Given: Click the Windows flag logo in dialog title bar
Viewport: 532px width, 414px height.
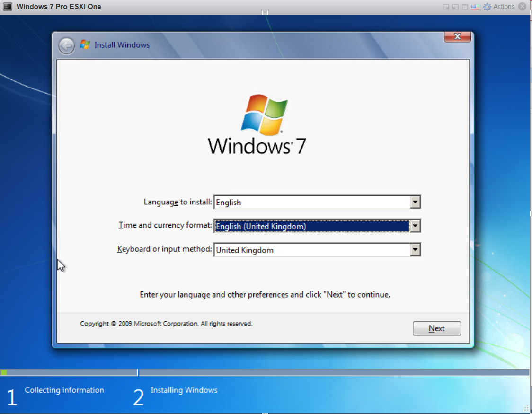Looking at the screenshot, I should click(85, 44).
